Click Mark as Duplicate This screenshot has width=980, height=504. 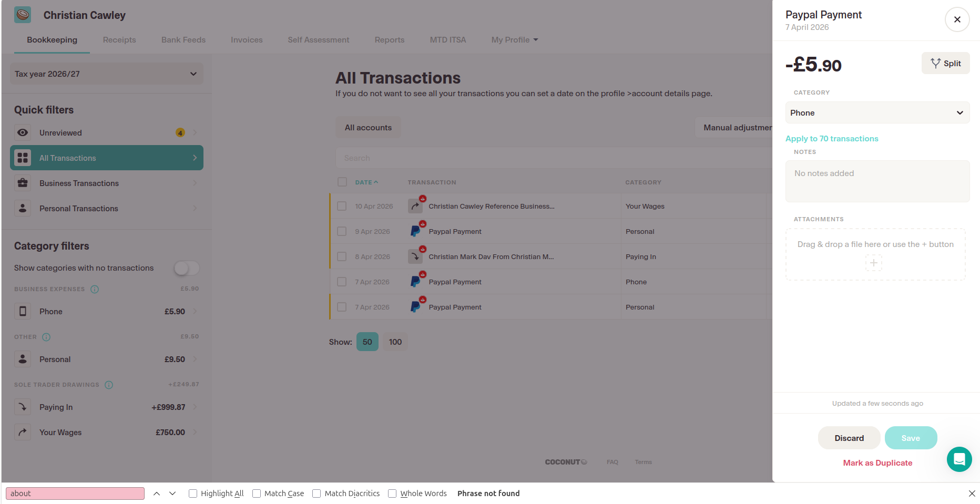pyautogui.click(x=877, y=463)
